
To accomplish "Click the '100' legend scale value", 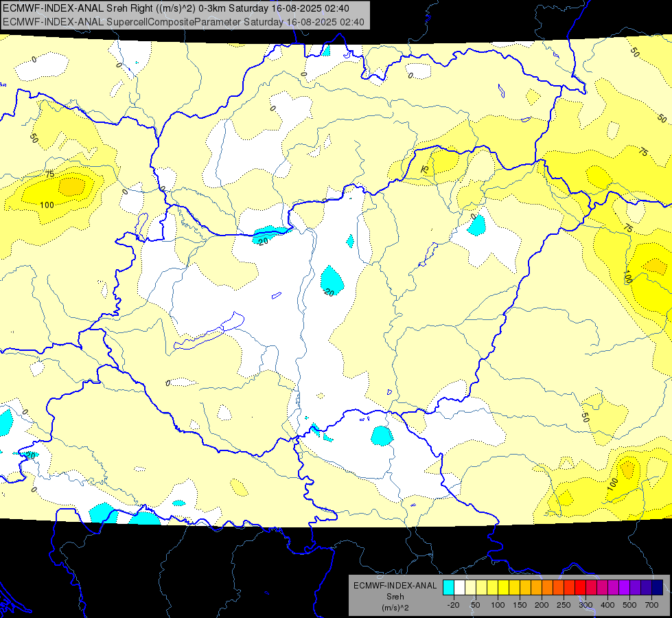I will point(498,605).
